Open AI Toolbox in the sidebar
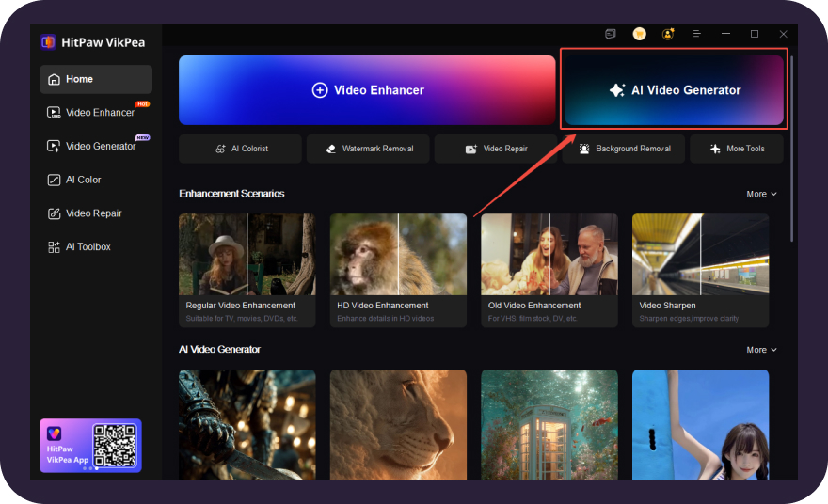 coord(96,247)
